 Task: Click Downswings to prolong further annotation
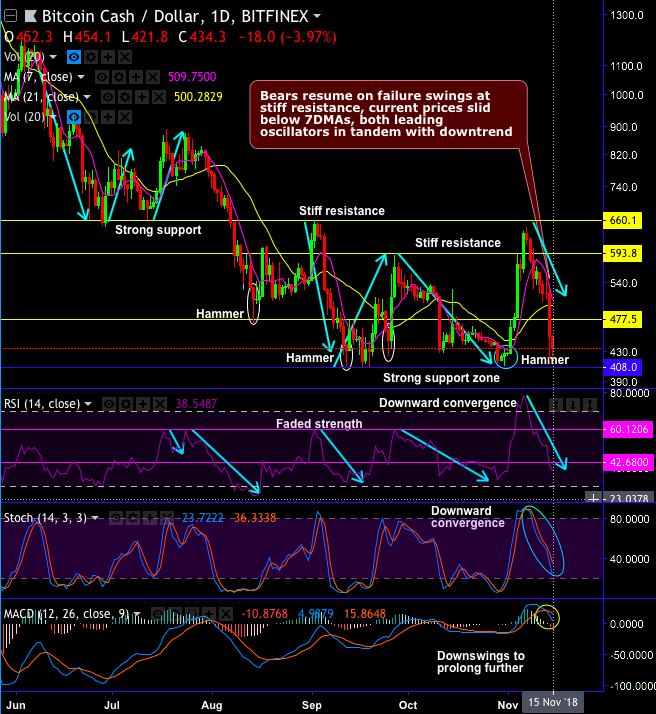pyautogui.click(x=481, y=662)
